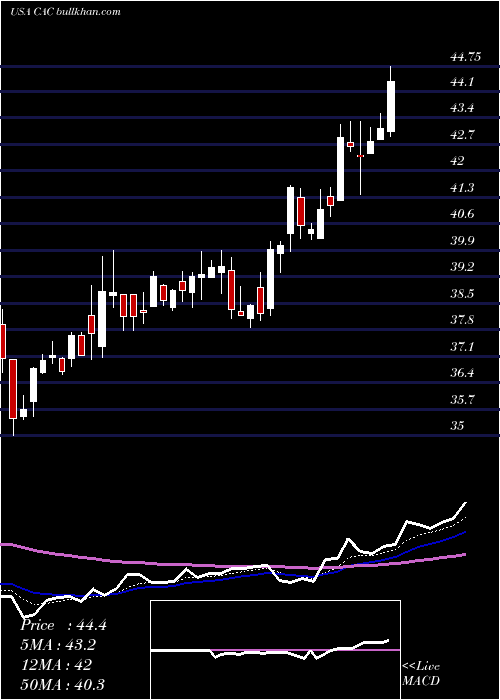
Task: Select the 44.75 price axis label
Action: coord(465,57)
